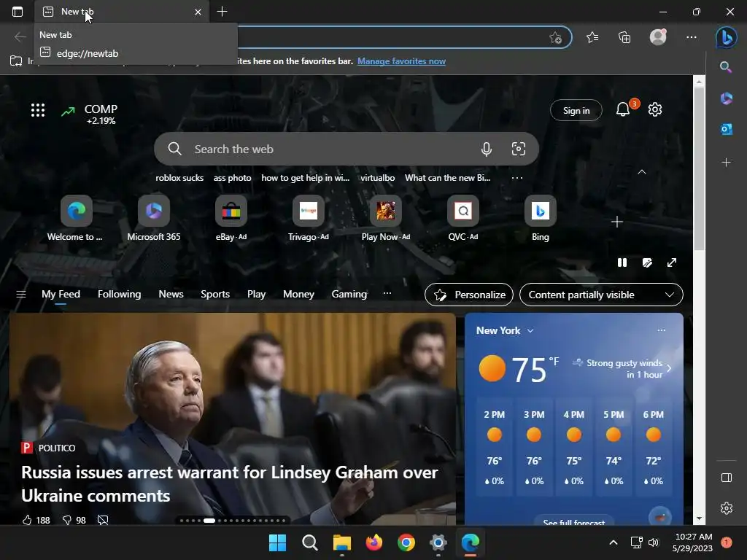Switch to the Sports tab
The height and width of the screenshot is (560, 747).
coord(215,295)
